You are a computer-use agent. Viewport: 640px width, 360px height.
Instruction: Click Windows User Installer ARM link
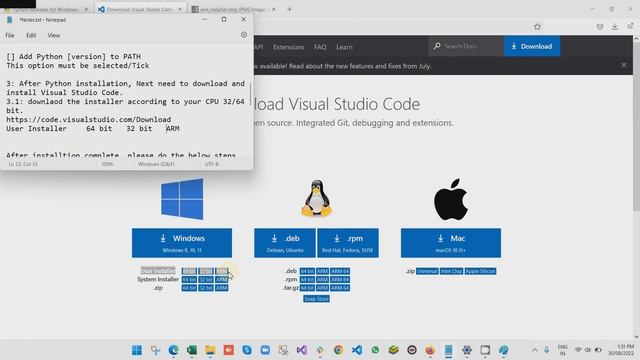[222, 271]
